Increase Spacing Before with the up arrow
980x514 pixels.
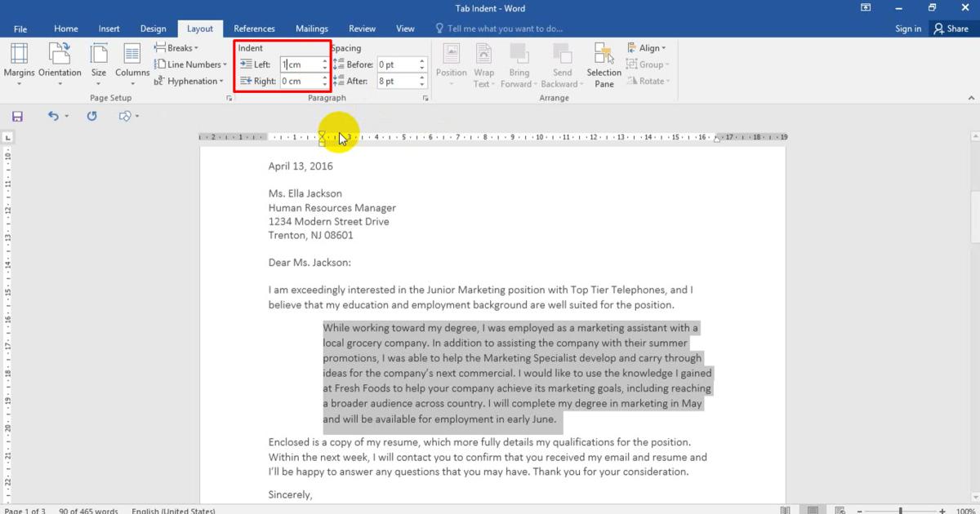click(x=422, y=61)
